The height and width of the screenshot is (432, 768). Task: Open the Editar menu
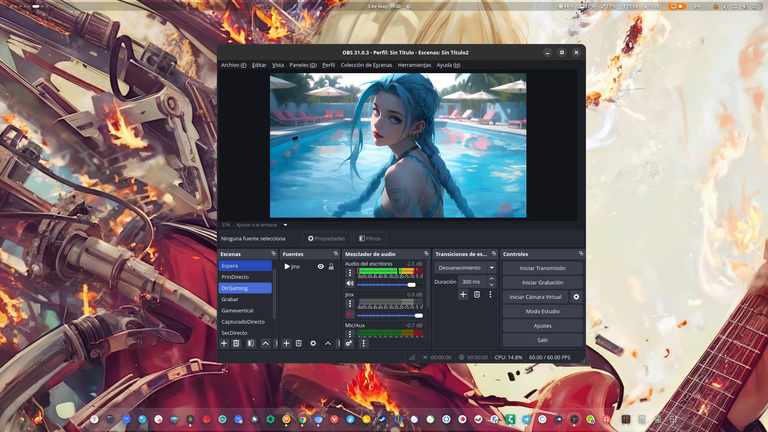(x=259, y=65)
